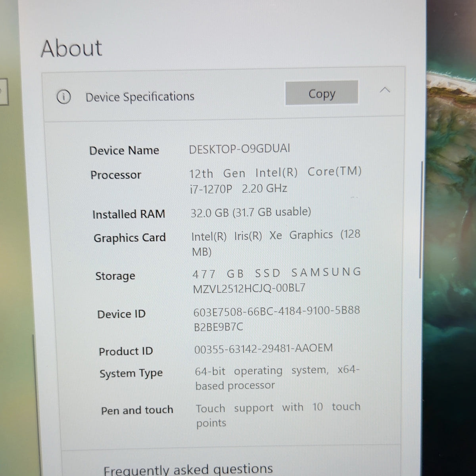Click the storage model MZVL2512HCJQ-00BL7
Viewport: 476px width, 476px height.
[250, 288]
